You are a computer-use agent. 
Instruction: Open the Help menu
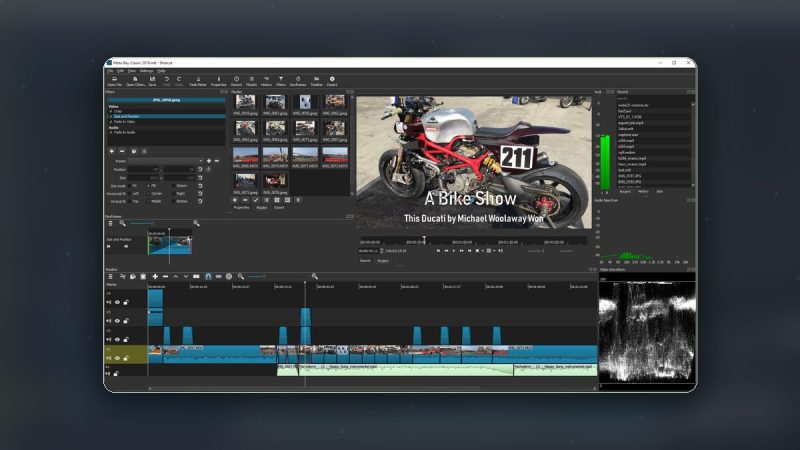(x=161, y=71)
